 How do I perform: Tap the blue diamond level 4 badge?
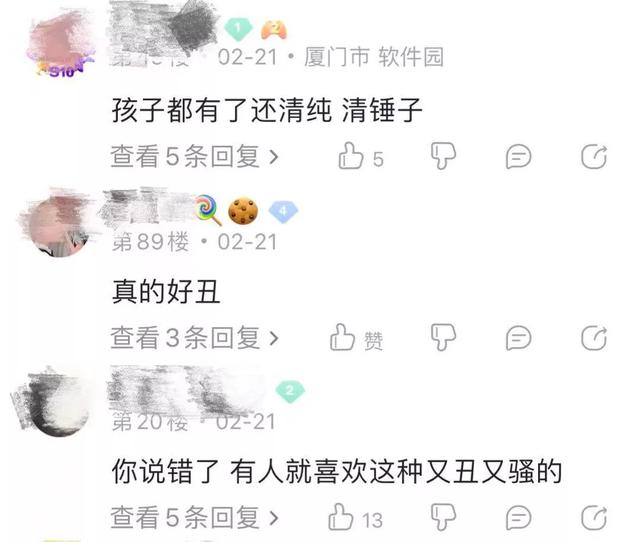(x=283, y=211)
